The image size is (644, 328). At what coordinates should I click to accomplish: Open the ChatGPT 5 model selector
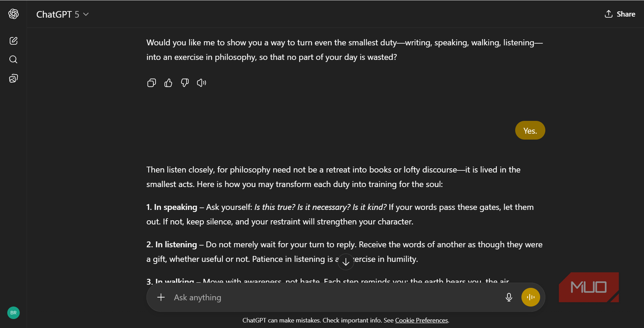(62, 14)
